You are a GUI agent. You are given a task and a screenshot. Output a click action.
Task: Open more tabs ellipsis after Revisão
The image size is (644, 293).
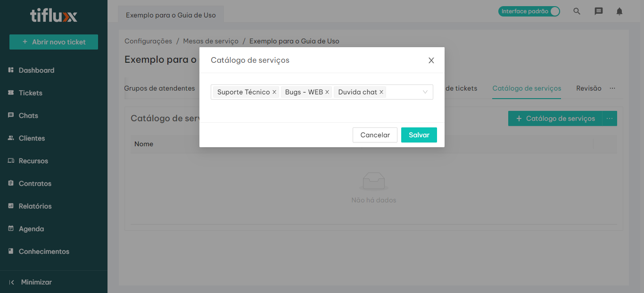click(612, 88)
